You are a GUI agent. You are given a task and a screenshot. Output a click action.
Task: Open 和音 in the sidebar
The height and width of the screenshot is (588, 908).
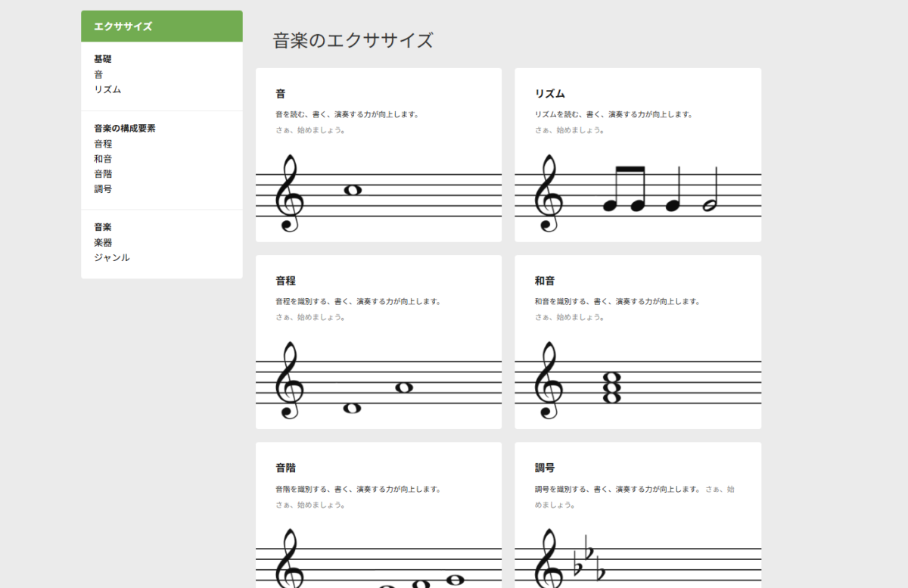coord(103,159)
